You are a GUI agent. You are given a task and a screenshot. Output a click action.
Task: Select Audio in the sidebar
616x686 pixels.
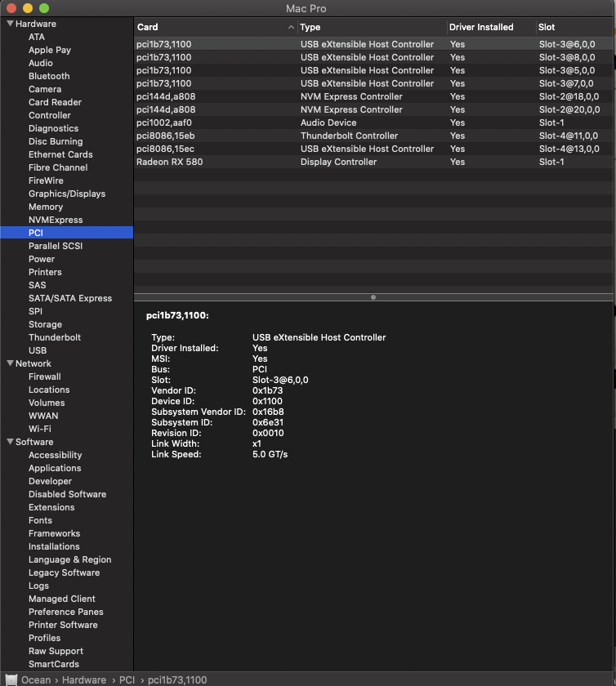[x=40, y=63]
